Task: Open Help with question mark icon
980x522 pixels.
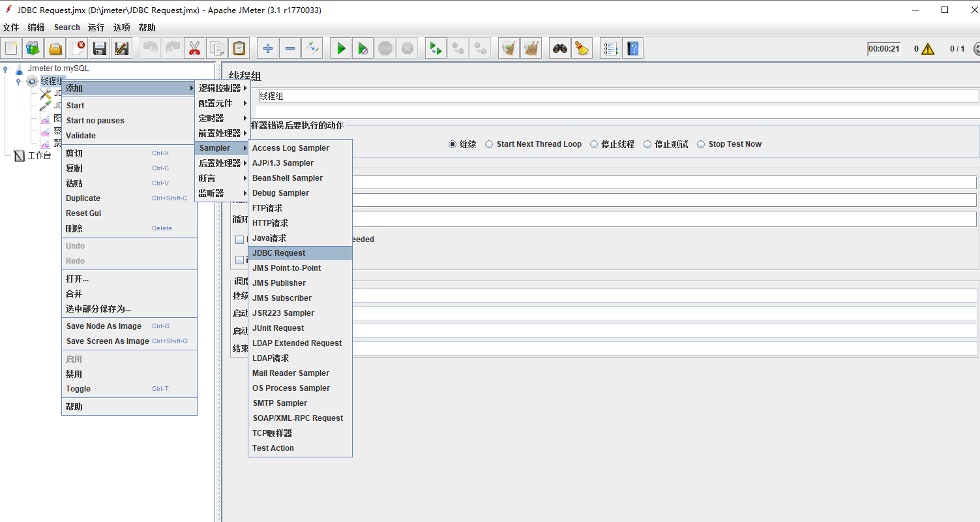Action: [x=633, y=48]
